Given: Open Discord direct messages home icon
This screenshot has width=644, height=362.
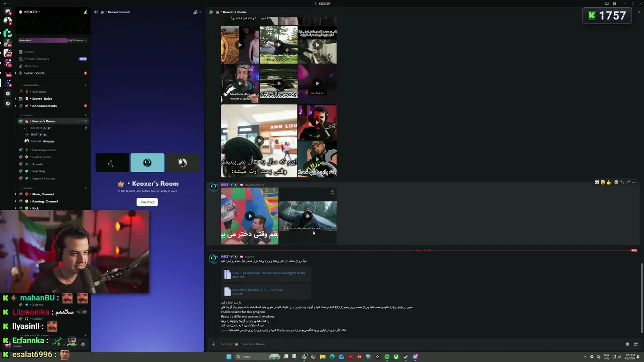Looking at the screenshot, I should coord(7,11).
